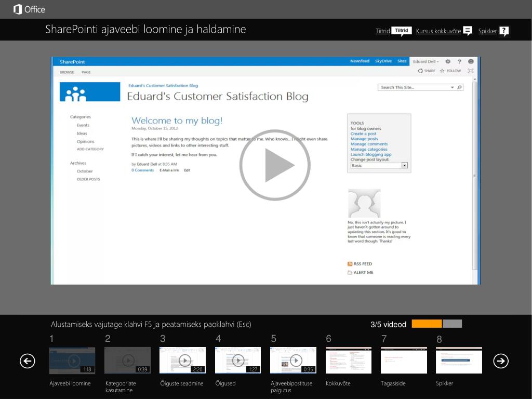532x399 pixels.
Task: Select the Events category
Action: tap(83, 125)
